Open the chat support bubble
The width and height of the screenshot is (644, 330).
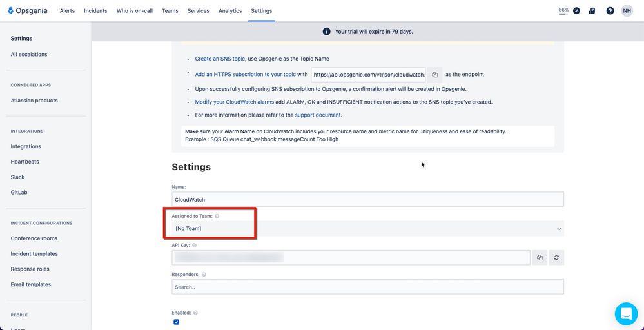tap(626, 314)
